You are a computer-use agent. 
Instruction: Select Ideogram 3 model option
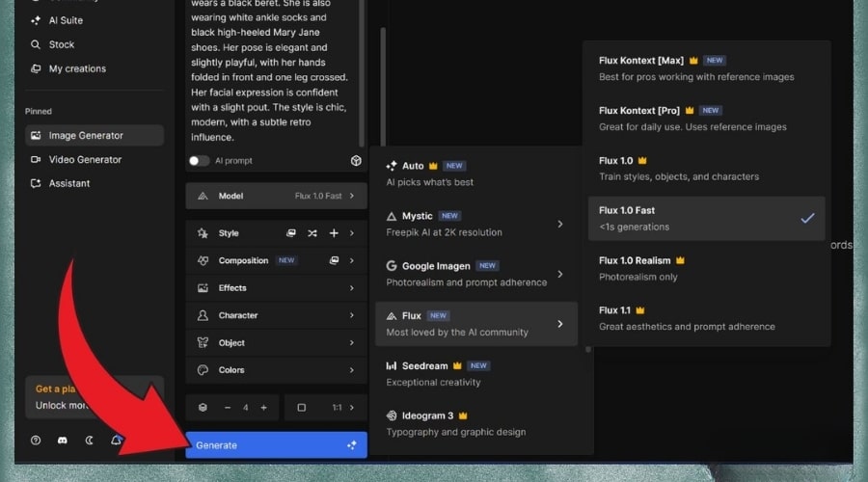click(476, 423)
